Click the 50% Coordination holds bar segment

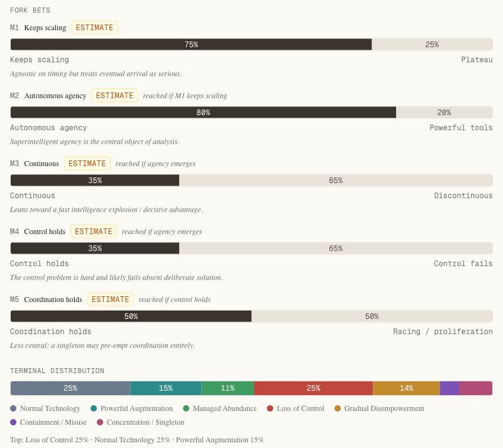click(131, 316)
